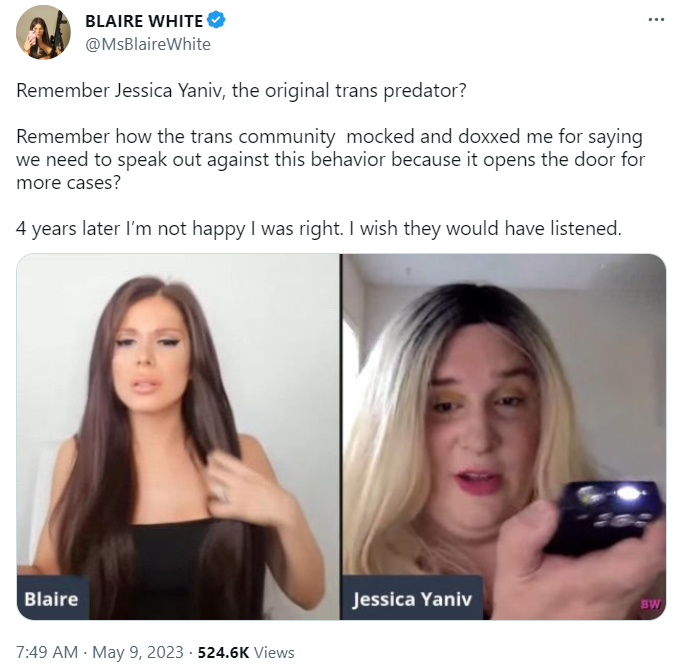Visit the @MsBlaireWhite handle link
Image resolution: width=674 pixels, height=666 pixels.
click(148, 44)
